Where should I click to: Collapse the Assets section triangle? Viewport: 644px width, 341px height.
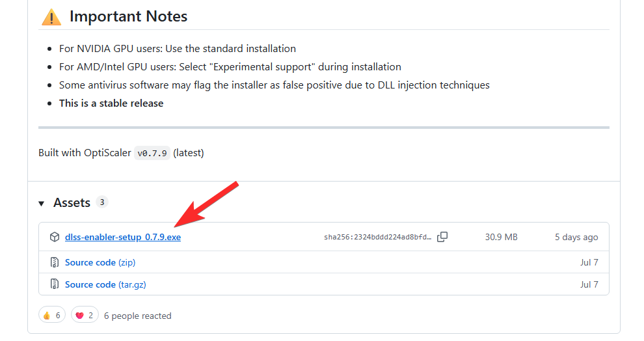[41, 203]
